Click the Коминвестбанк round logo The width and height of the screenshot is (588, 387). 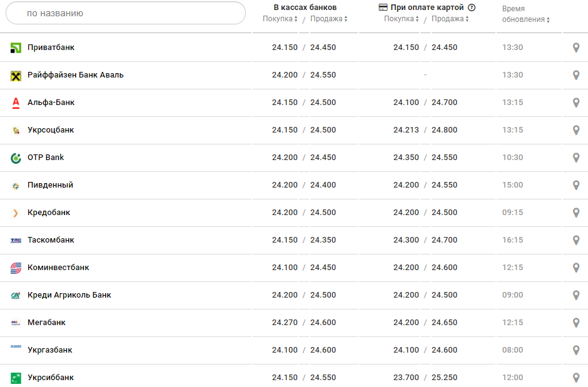click(16, 268)
